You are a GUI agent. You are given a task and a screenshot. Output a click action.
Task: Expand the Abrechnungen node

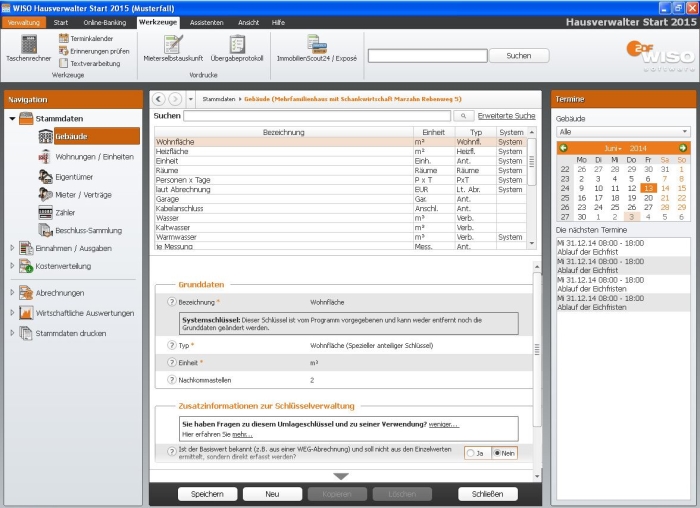(x=12, y=292)
